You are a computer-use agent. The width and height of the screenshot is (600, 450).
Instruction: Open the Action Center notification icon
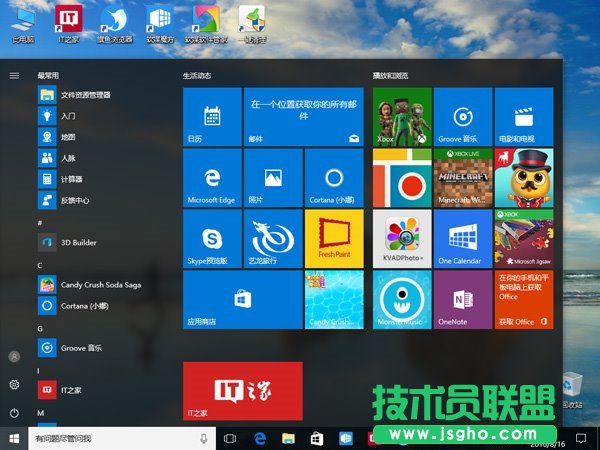(581, 439)
